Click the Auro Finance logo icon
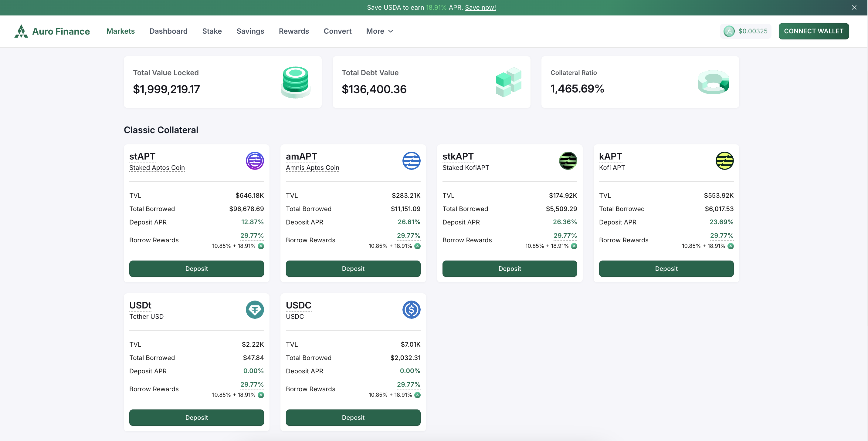Screen dimensions: 868x441 [x=21, y=31]
